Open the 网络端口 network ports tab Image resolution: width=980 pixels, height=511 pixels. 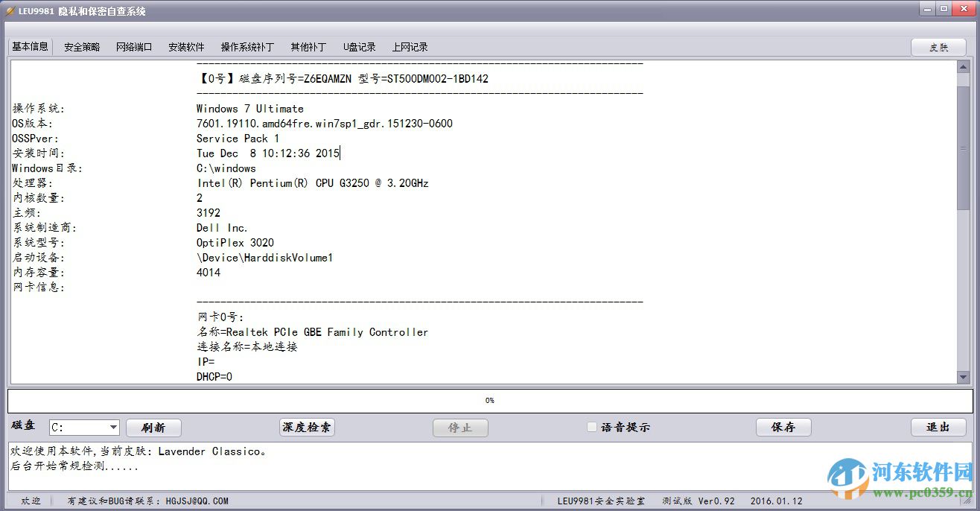(134, 46)
